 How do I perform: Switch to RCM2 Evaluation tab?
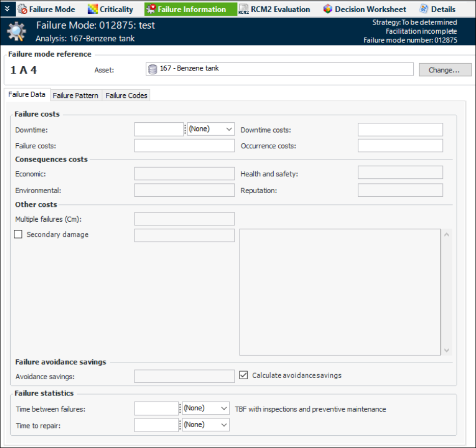[274, 9]
